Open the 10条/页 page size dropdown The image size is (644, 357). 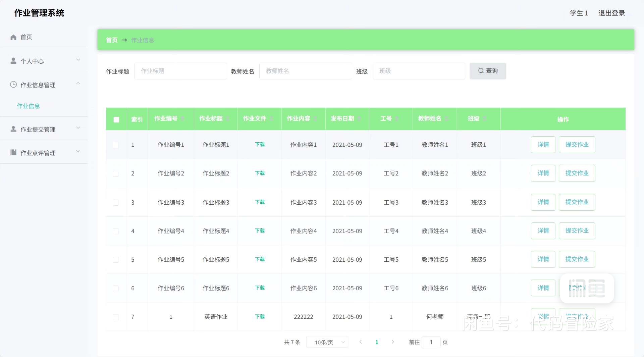click(328, 342)
